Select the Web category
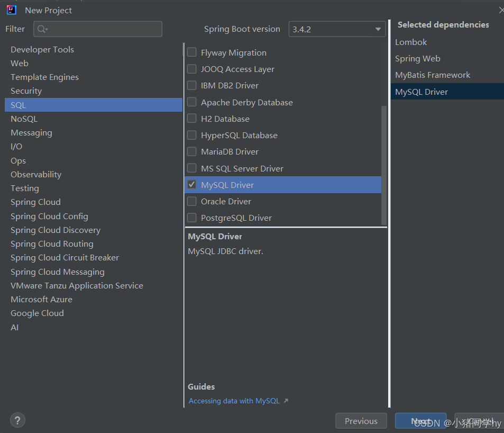The height and width of the screenshot is (433, 504). click(94, 64)
